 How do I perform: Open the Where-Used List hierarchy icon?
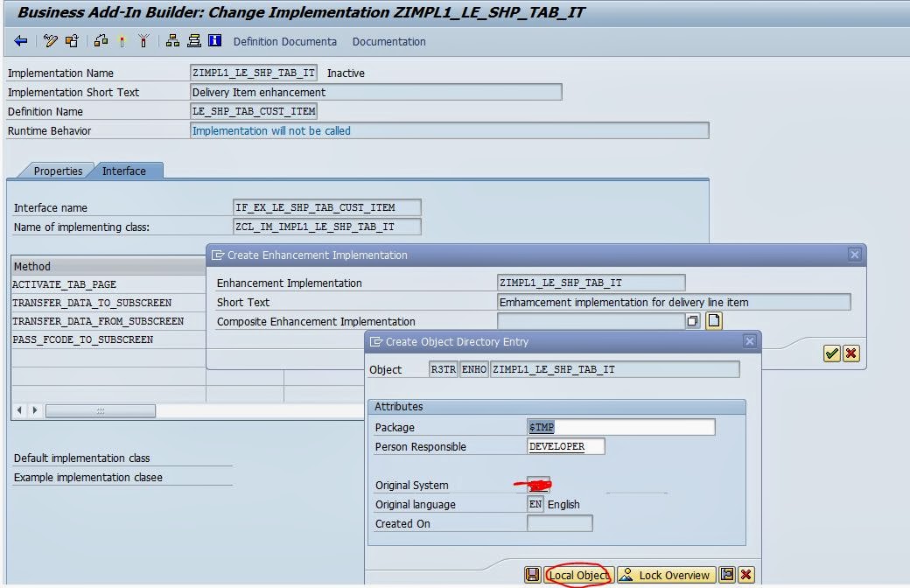(172, 40)
